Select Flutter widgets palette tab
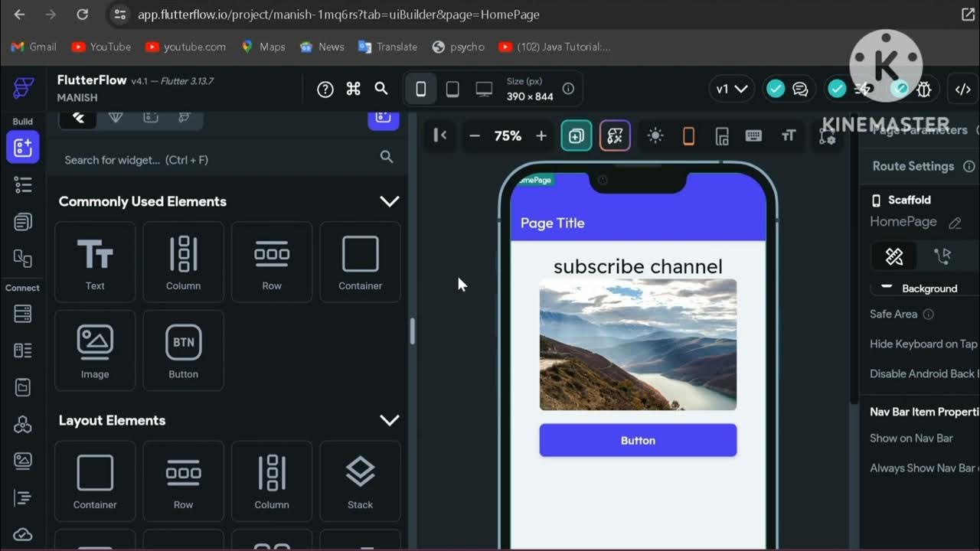Viewport: 980px width, 551px height. click(78, 118)
